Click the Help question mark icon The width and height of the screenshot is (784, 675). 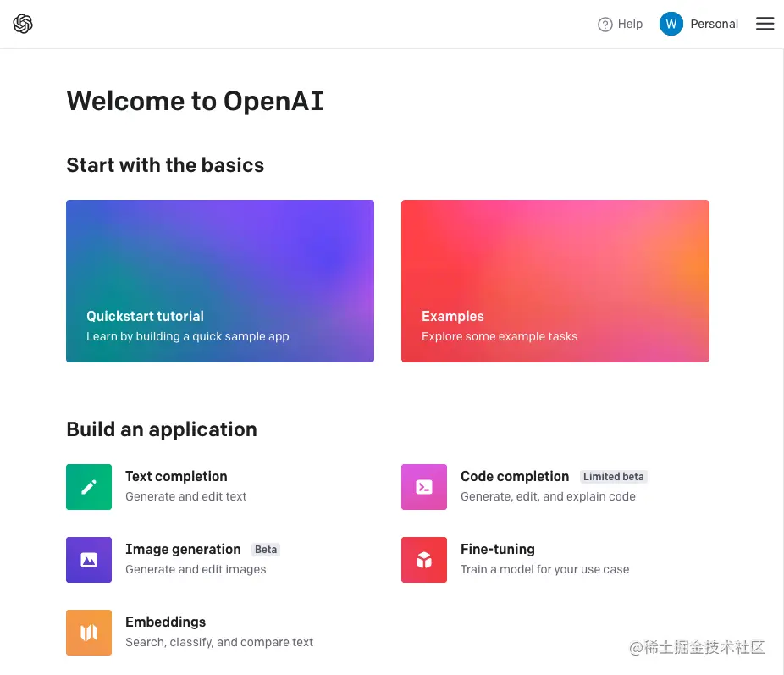[605, 24]
